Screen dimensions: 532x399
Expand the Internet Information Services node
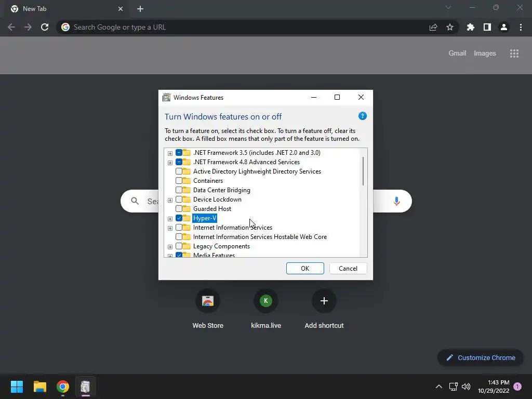coord(170,228)
